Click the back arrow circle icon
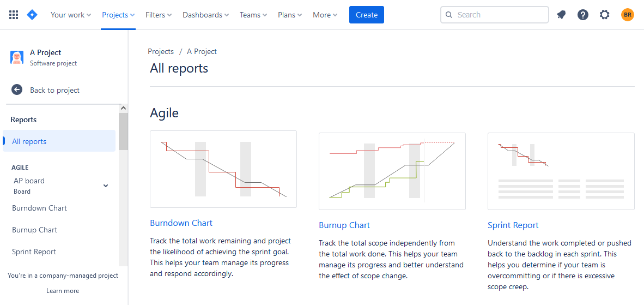This screenshot has height=305, width=644. tap(17, 90)
